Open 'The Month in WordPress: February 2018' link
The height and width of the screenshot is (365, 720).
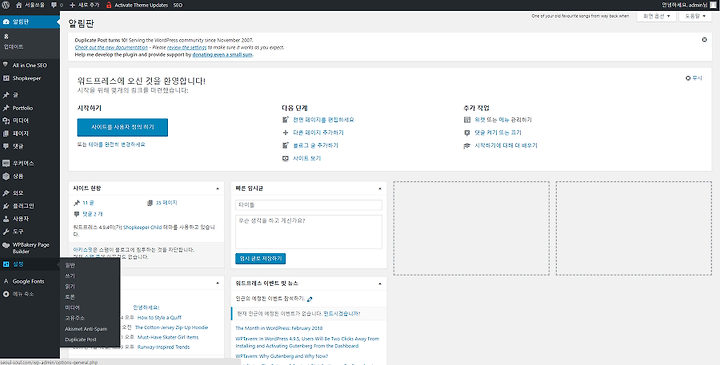tap(279, 328)
